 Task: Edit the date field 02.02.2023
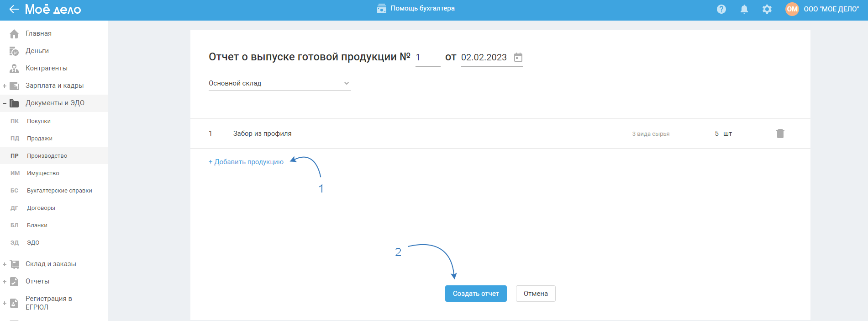485,58
